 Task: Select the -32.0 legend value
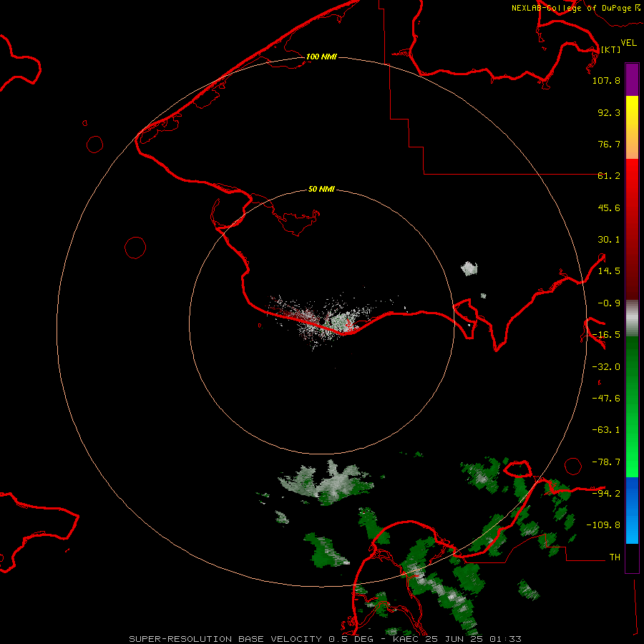click(606, 367)
